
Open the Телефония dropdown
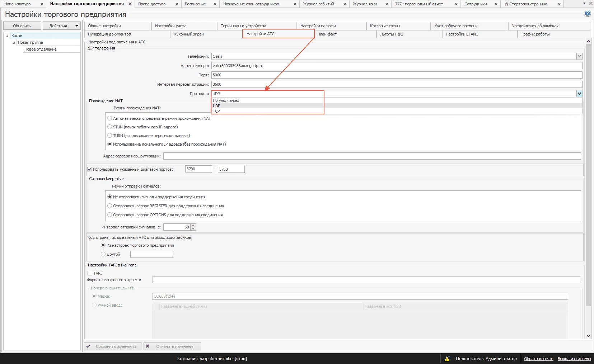coord(579,56)
